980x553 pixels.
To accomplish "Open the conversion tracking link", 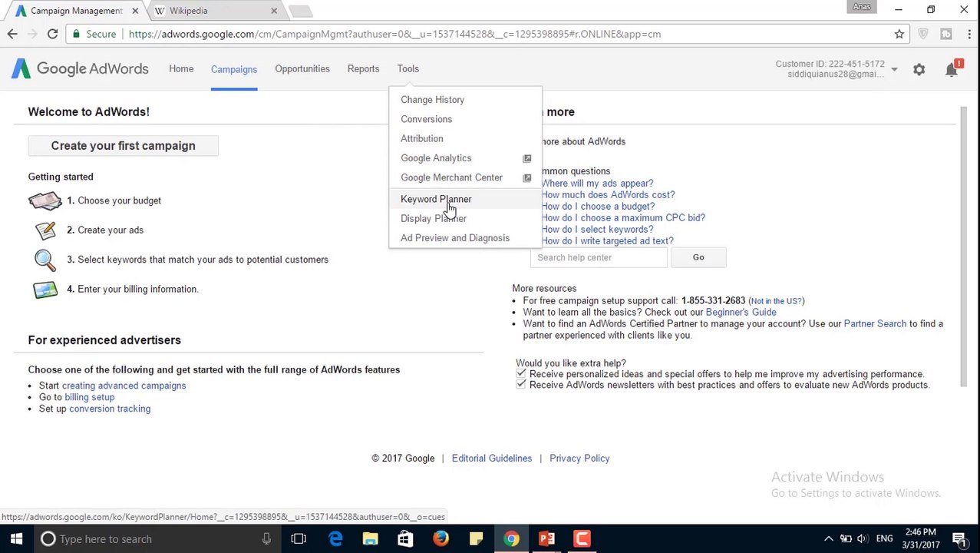I will pos(110,409).
